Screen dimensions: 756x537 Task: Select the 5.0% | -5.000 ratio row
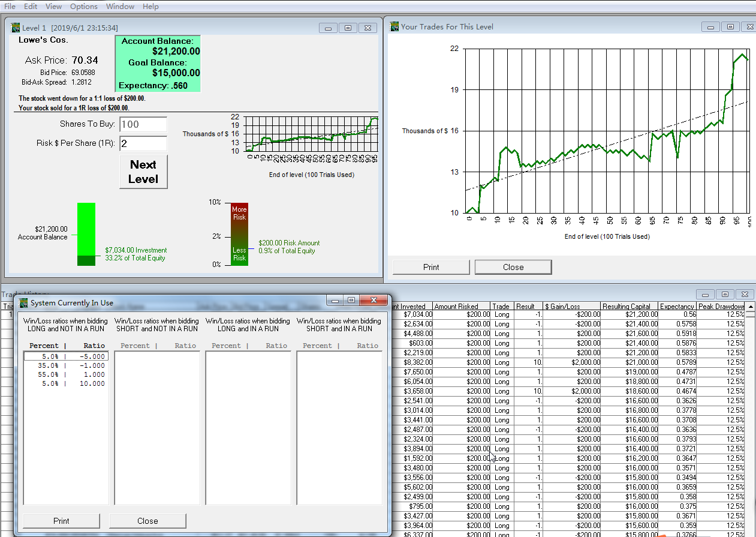(x=65, y=356)
